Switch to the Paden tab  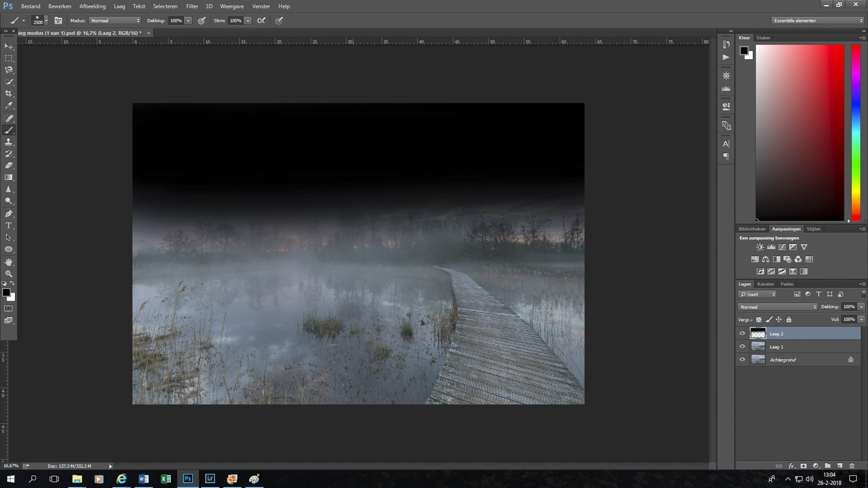pyautogui.click(x=787, y=284)
